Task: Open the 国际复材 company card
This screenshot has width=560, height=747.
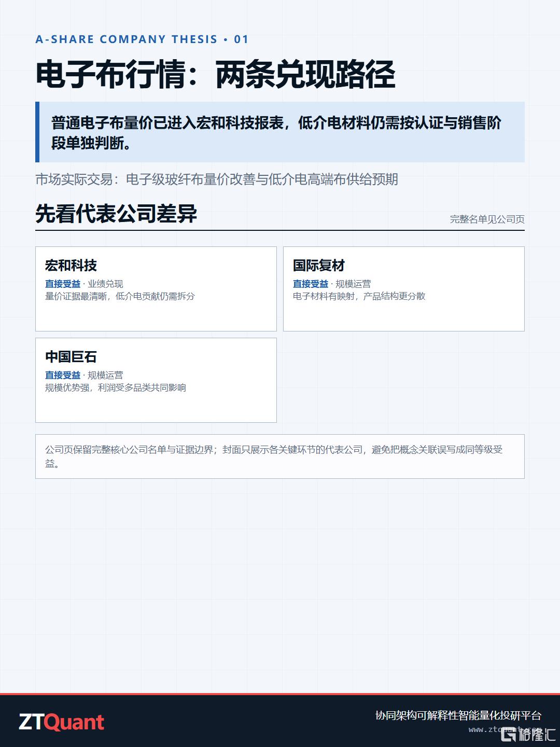Action: pyautogui.click(x=404, y=289)
